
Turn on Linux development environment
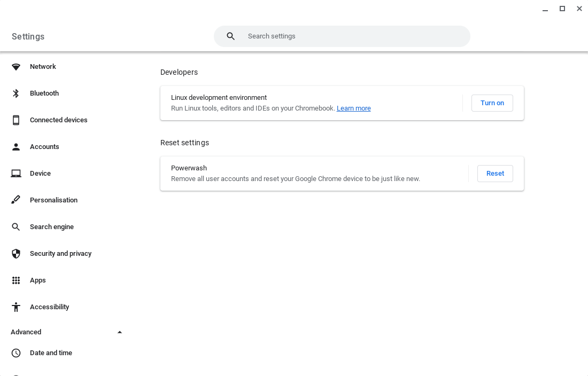[492, 103]
